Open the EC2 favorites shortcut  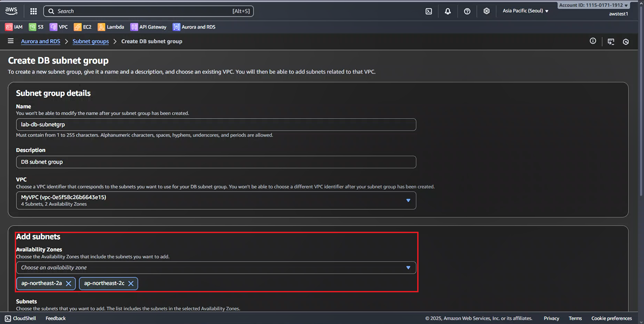tap(83, 27)
